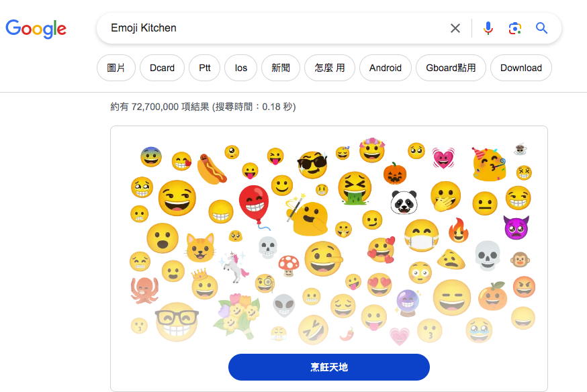Viewport: 587px width, 392px height.
Task: Click the red chili pepper emoji
Action: click(x=347, y=334)
